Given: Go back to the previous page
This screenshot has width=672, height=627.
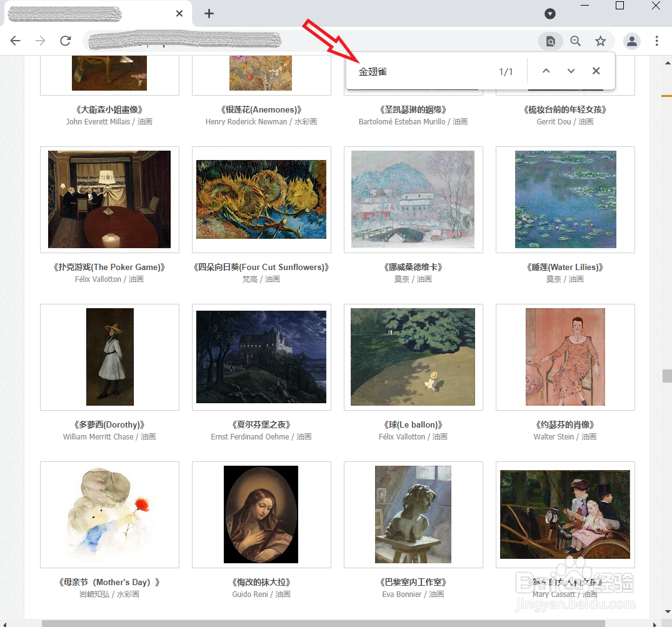Looking at the screenshot, I should (16, 41).
